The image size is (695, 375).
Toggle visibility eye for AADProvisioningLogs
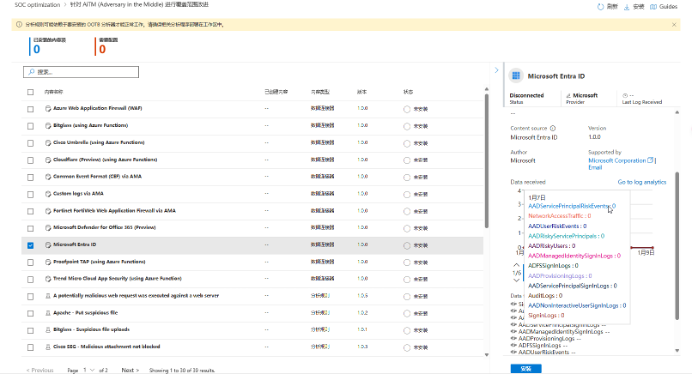tap(514, 338)
